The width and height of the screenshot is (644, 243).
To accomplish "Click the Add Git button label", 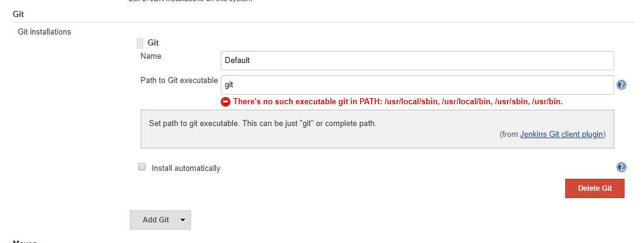I will (x=156, y=219).
